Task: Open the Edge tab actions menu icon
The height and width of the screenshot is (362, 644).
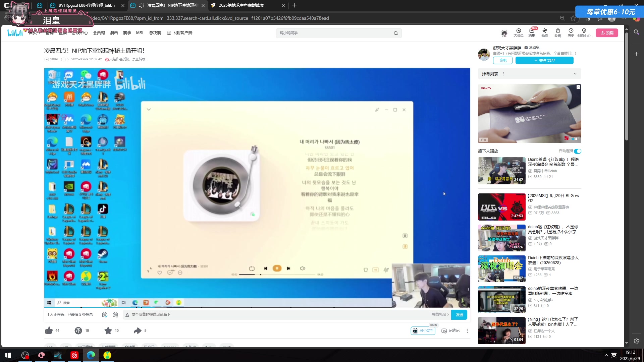Action: tap(7, 5)
